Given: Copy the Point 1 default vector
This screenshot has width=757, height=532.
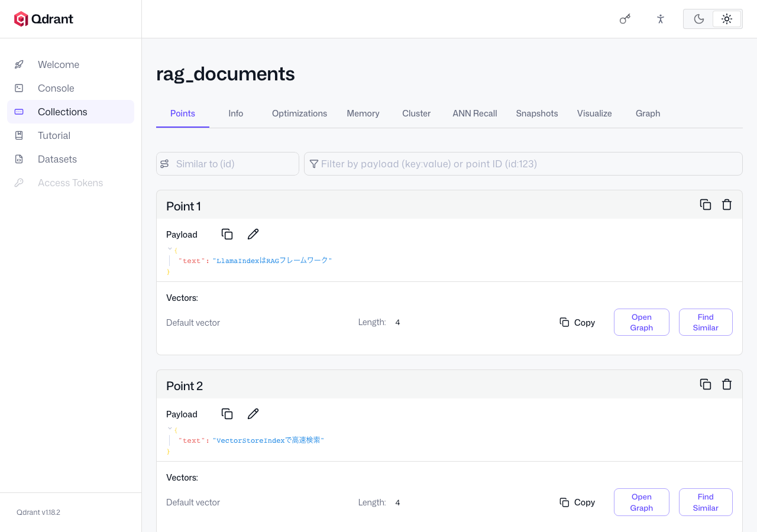Looking at the screenshot, I should pyautogui.click(x=577, y=322).
